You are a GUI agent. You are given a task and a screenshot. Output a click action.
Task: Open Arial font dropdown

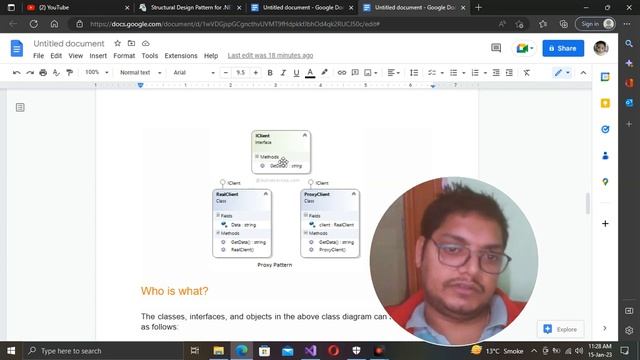tap(194, 72)
